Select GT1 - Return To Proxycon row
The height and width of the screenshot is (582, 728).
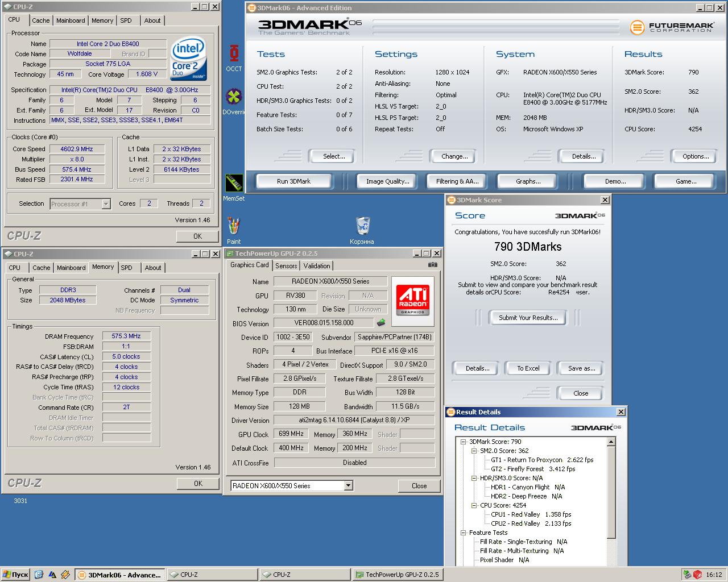(542, 460)
